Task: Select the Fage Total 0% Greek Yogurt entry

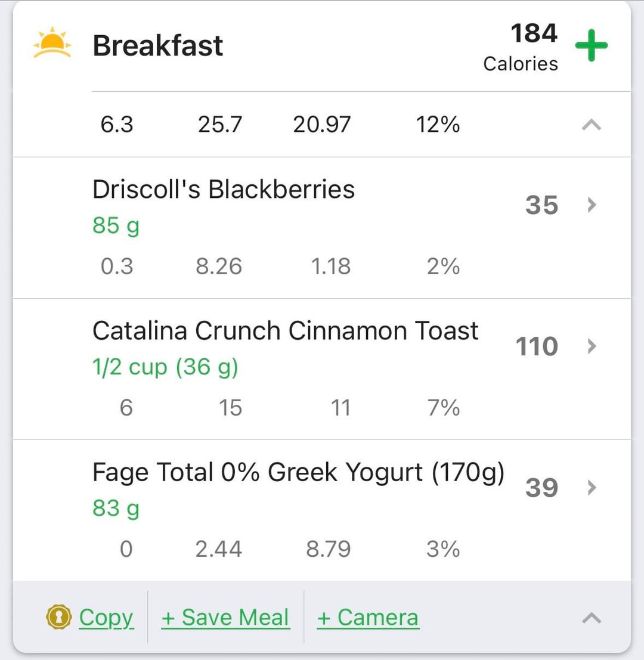Action: point(298,472)
